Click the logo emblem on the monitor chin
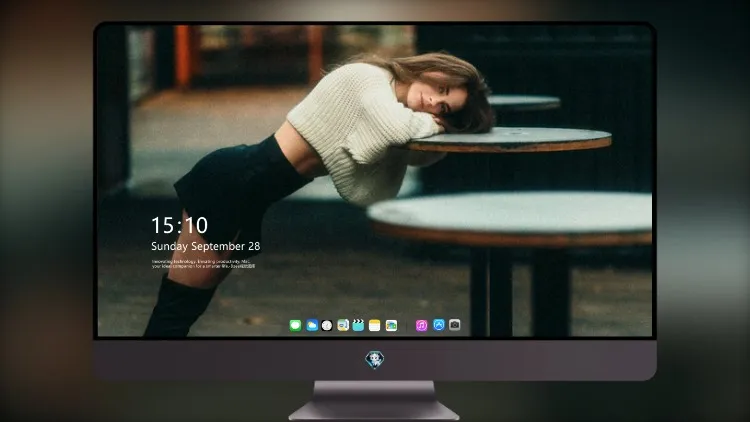 coord(375,360)
